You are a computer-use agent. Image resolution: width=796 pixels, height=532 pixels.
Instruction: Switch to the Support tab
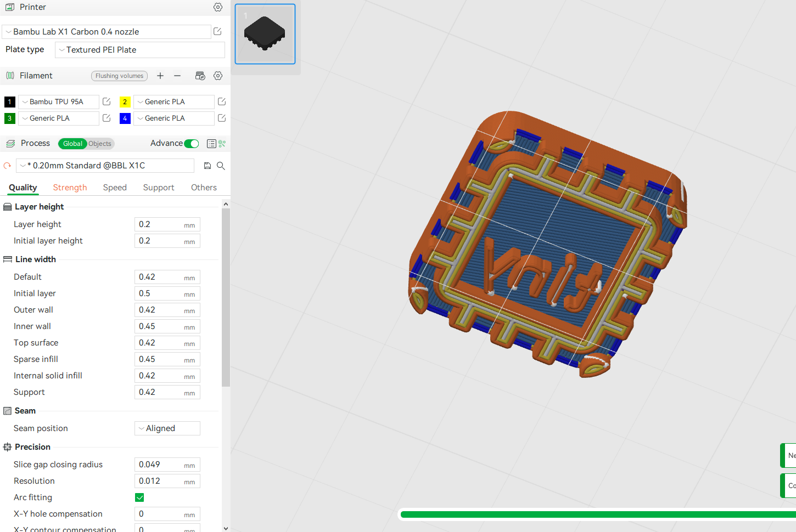point(159,188)
